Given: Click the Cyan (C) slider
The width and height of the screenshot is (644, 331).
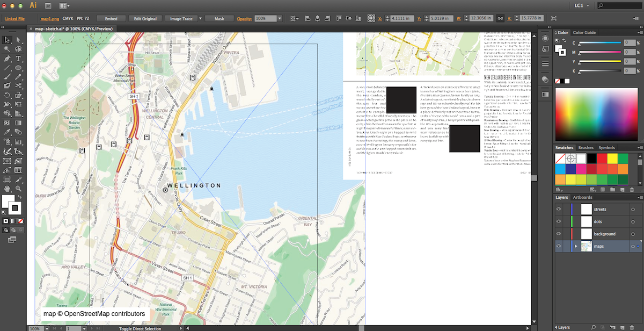Looking at the screenshot, I should point(599,44).
